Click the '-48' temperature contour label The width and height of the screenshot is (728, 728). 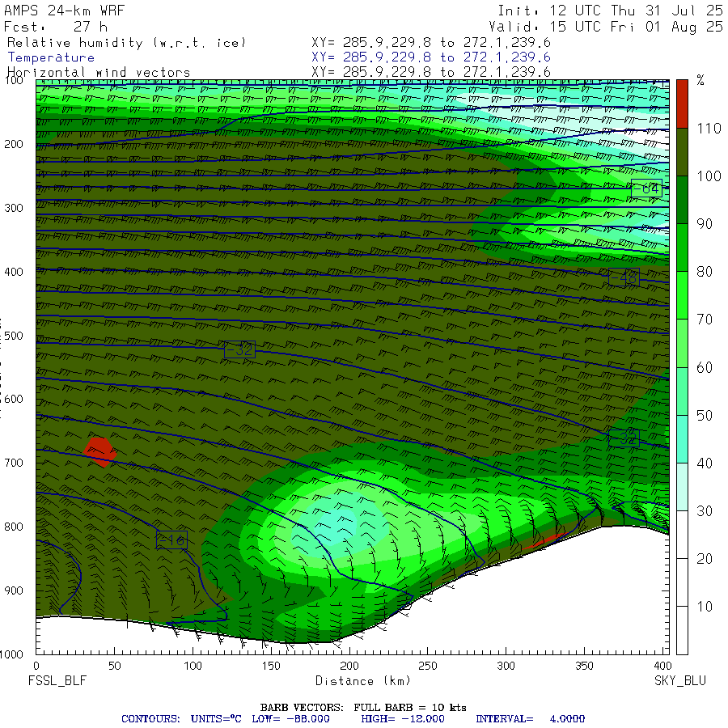coord(624,277)
